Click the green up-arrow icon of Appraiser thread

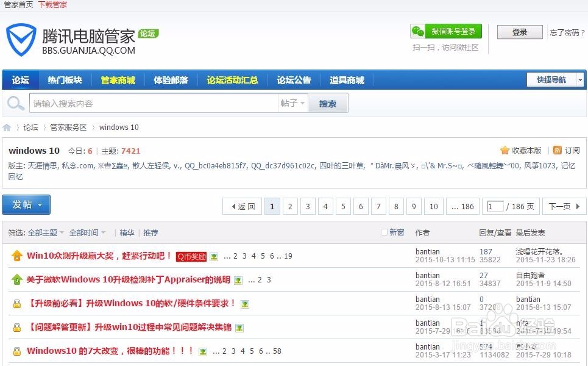click(17, 279)
